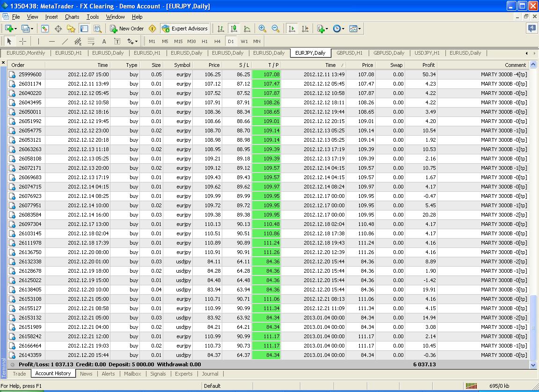Select the Trendline drawing tool
The height and width of the screenshot is (392, 539).
[65, 42]
